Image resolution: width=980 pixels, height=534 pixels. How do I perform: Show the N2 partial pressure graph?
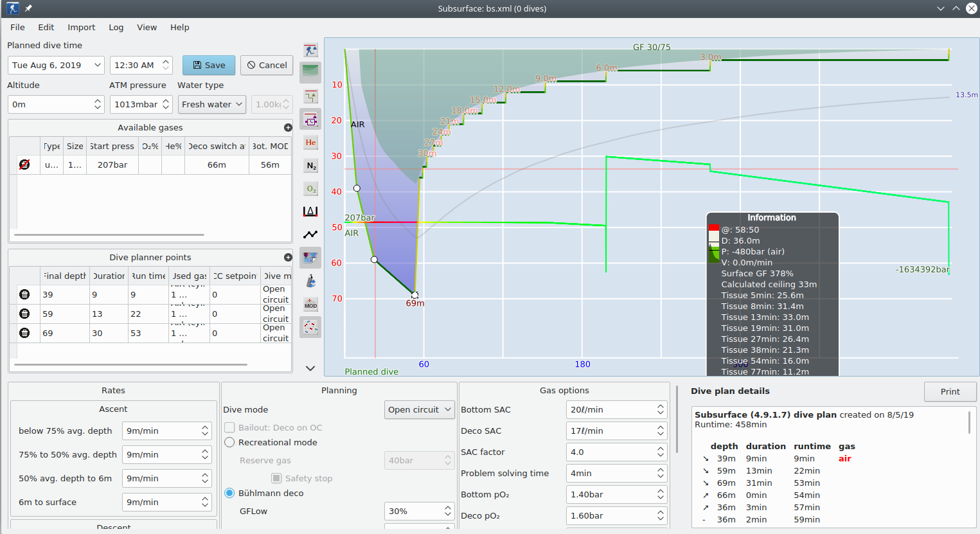(310, 165)
